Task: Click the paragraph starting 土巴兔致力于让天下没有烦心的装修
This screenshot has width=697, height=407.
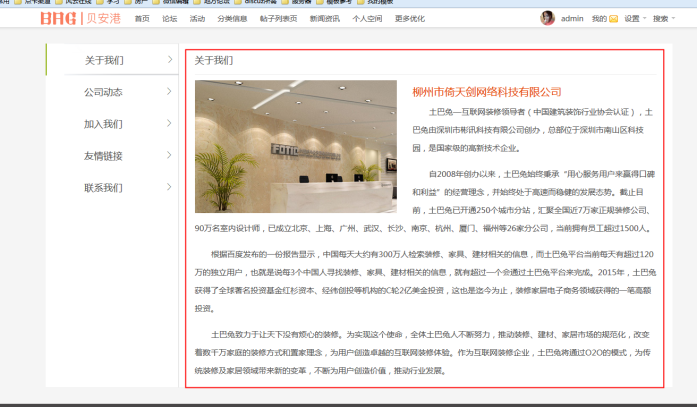Action: [x=422, y=352]
